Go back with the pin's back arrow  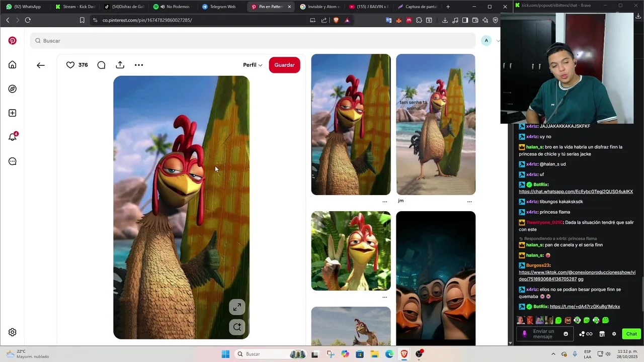pos(41,65)
